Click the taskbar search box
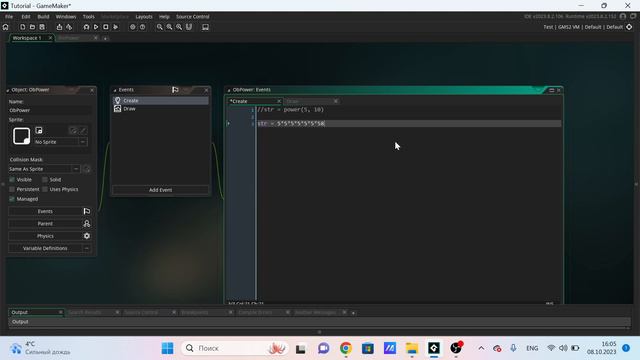The height and width of the screenshot is (360, 640). tap(234, 348)
